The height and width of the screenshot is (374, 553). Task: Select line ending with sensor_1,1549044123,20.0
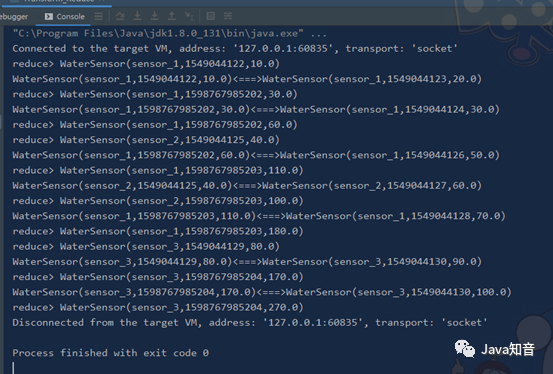(247, 79)
